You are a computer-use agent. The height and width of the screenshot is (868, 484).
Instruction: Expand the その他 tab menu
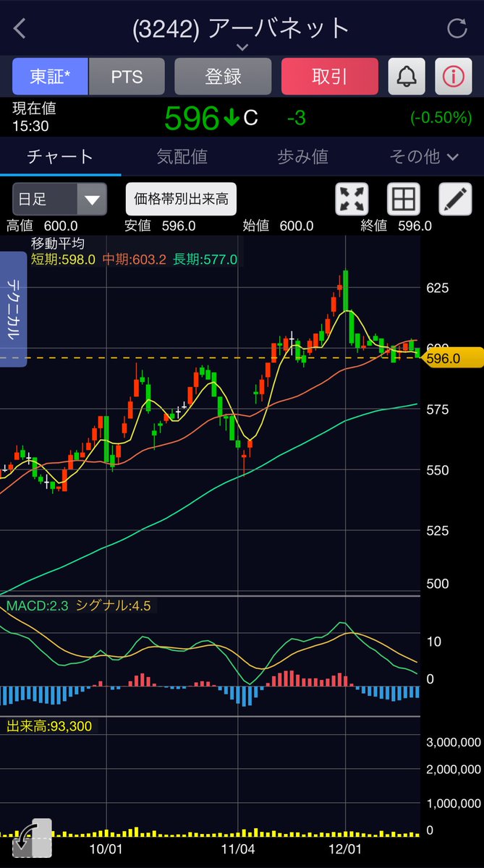pos(424,156)
